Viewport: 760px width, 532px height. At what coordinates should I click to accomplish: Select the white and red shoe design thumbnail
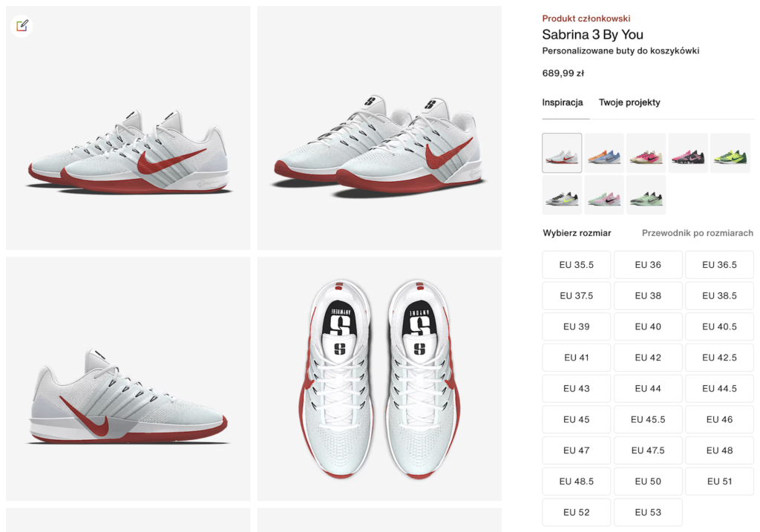click(562, 153)
